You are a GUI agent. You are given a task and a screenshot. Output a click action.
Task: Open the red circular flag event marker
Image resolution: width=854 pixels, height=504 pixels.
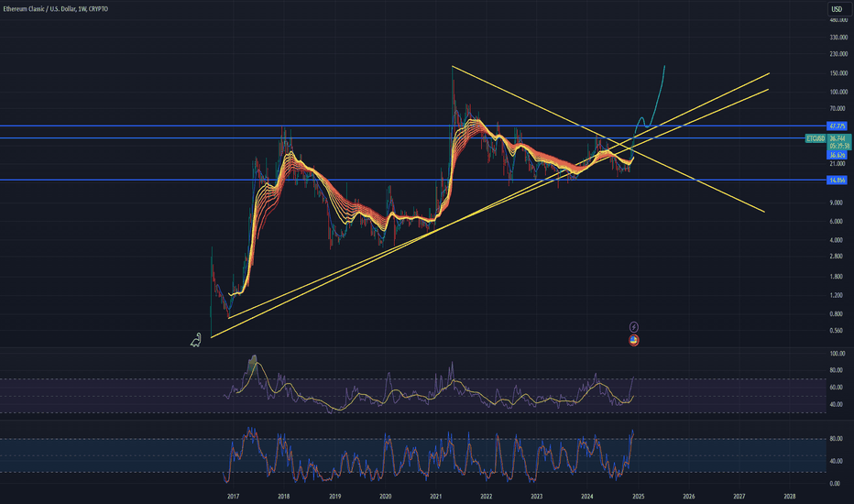coord(634,340)
